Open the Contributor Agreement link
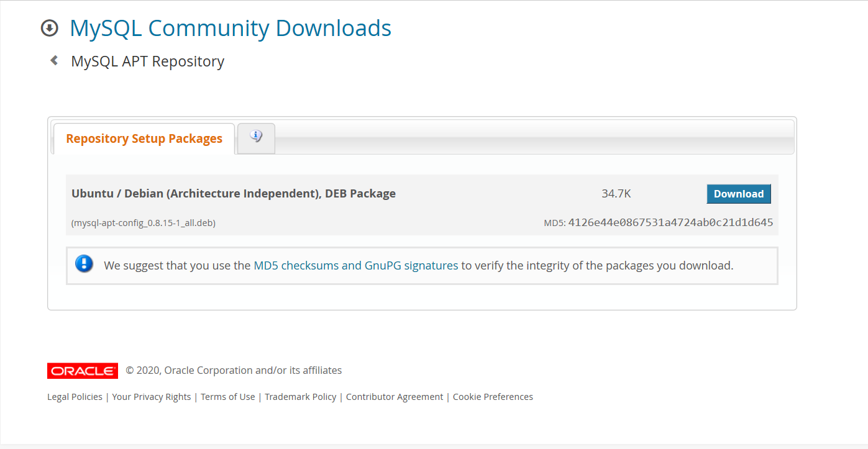Image resolution: width=868 pixels, height=449 pixels. 395,397
